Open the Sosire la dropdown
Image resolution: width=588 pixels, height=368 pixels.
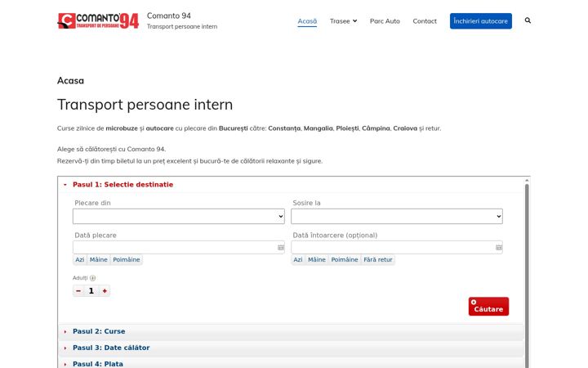[397, 216]
